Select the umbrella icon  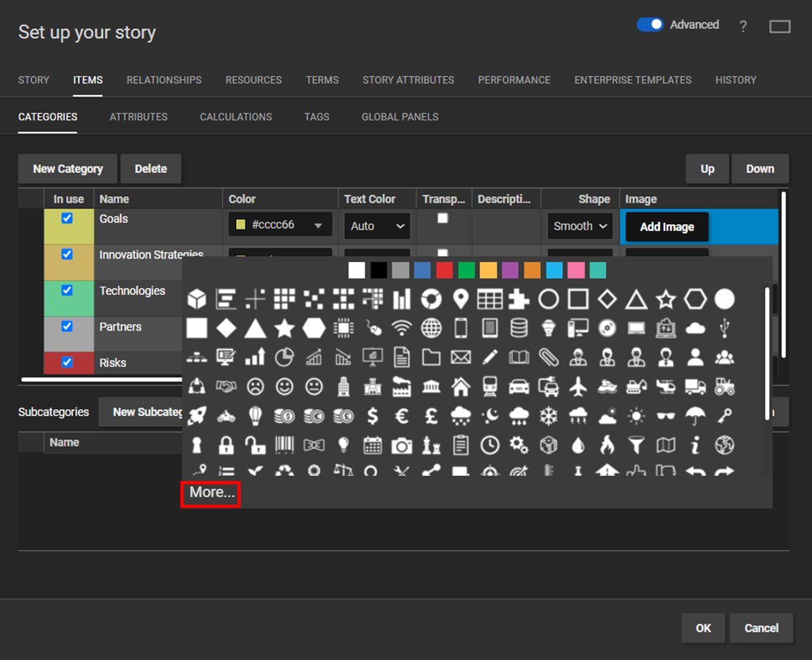[x=695, y=416]
